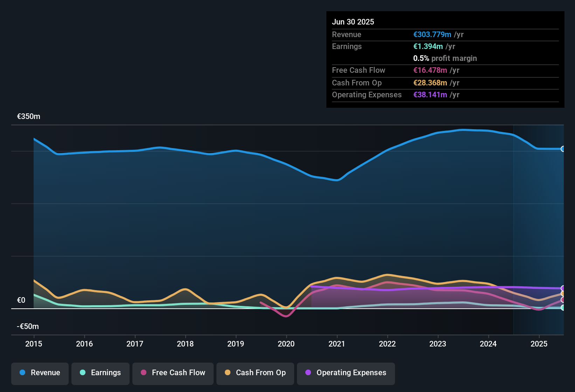Click the teal Earnings legend dot

pyautogui.click(x=83, y=372)
